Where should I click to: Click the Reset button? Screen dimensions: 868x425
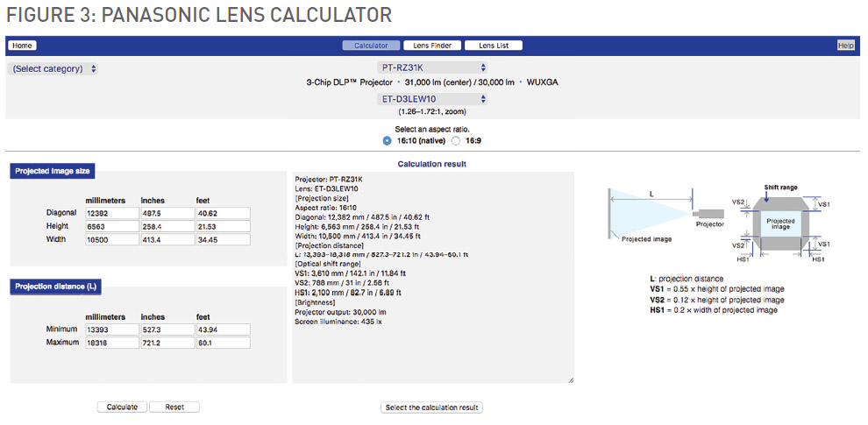point(174,407)
